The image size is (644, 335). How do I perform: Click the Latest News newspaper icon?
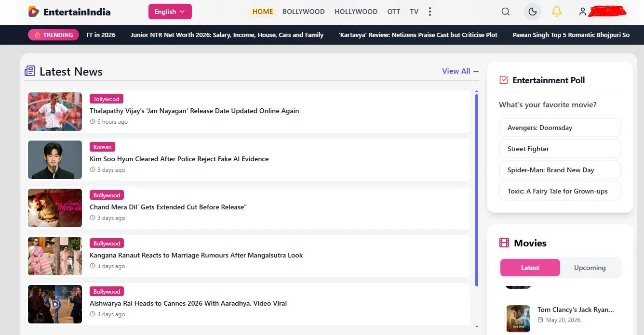pos(30,71)
